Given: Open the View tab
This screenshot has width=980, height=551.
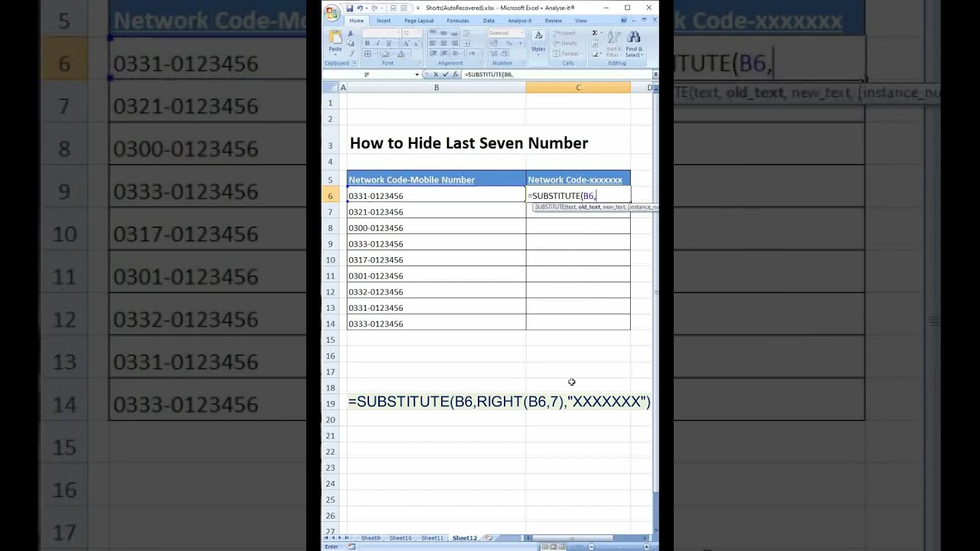Looking at the screenshot, I should click(581, 21).
